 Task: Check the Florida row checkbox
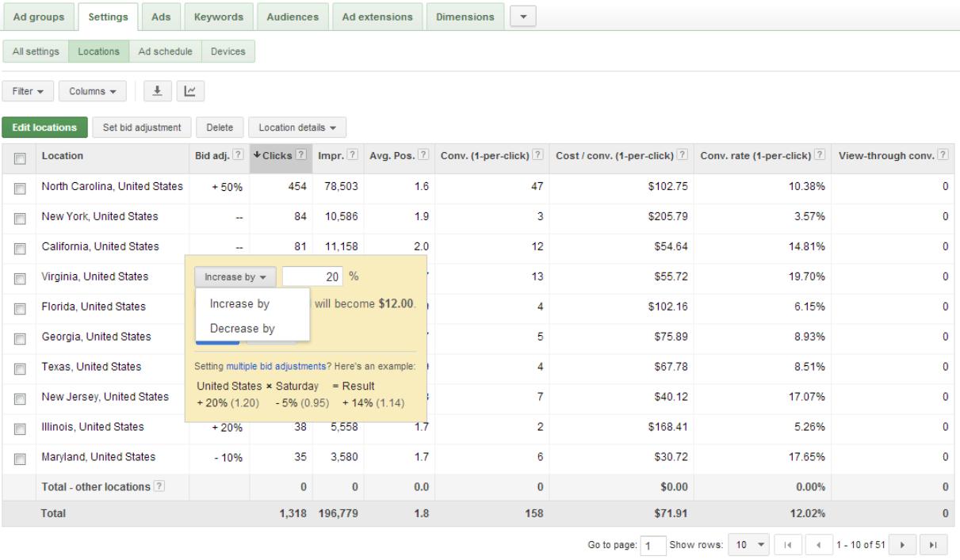click(18, 307)
